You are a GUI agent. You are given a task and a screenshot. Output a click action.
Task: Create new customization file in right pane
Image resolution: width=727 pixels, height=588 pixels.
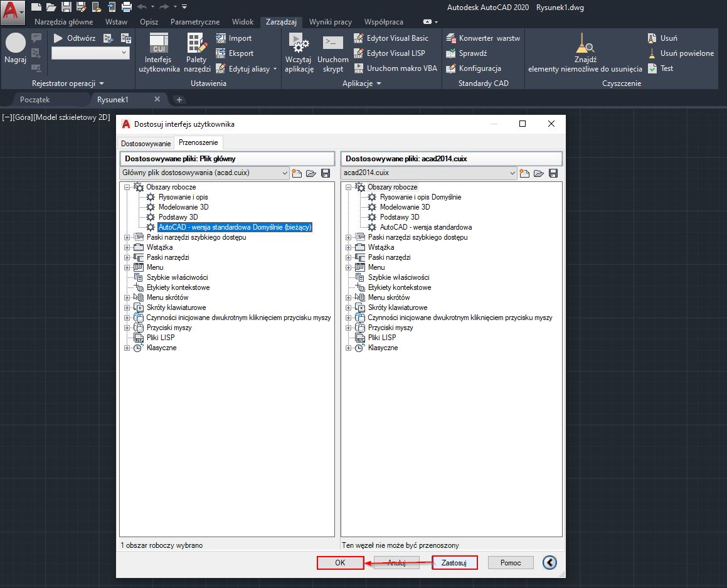pyautogui.click(x=524, y=173)
